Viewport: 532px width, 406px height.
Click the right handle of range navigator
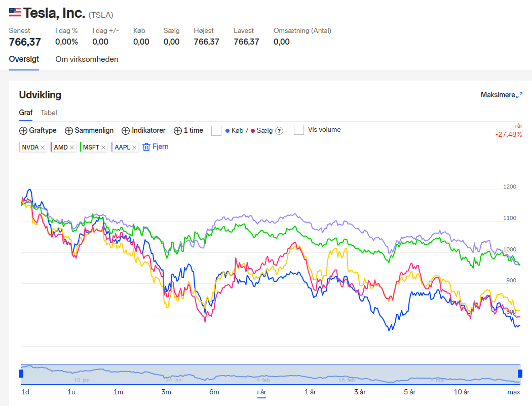point(520,374)
